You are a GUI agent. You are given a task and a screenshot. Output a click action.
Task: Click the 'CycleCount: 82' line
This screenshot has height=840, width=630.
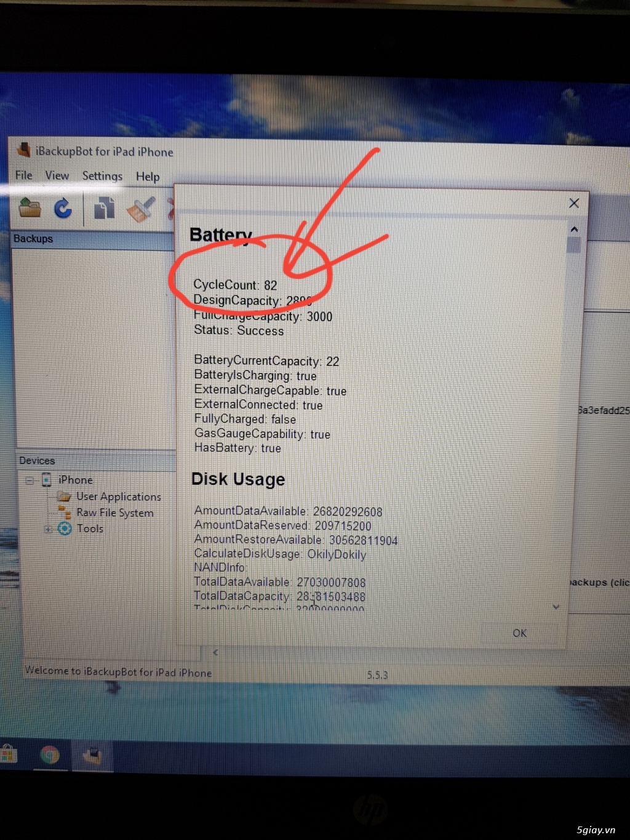235,285
